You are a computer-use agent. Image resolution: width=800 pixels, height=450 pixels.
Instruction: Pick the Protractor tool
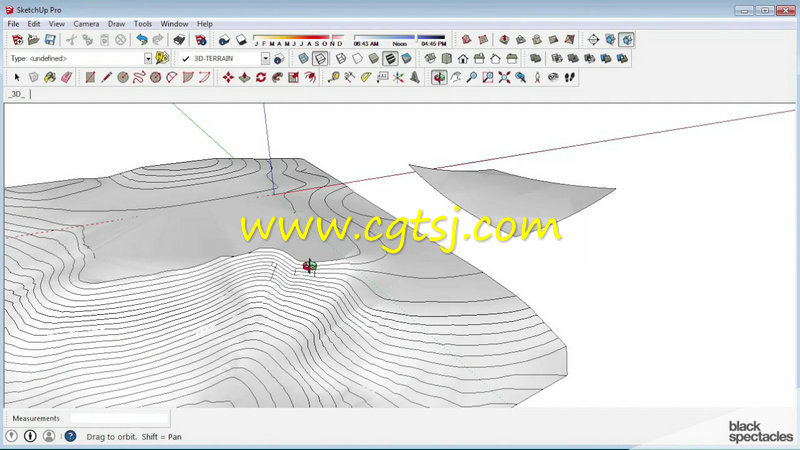pos(366,77)
